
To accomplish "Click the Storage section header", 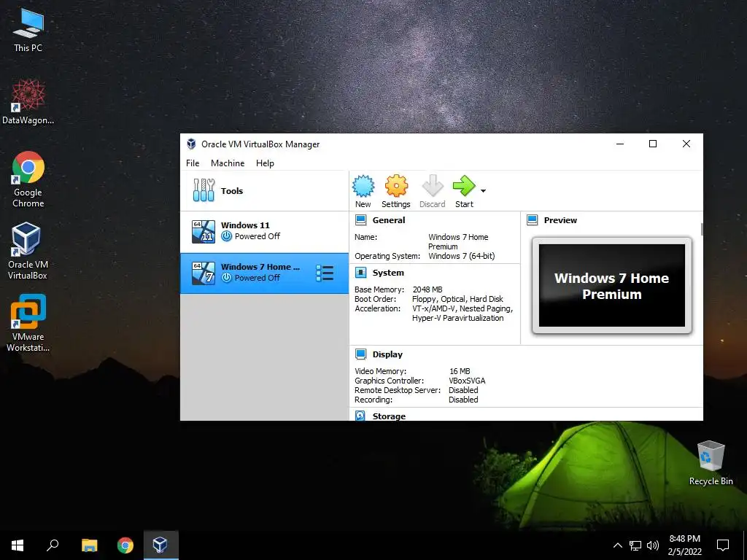I will [x=390, y=416].
